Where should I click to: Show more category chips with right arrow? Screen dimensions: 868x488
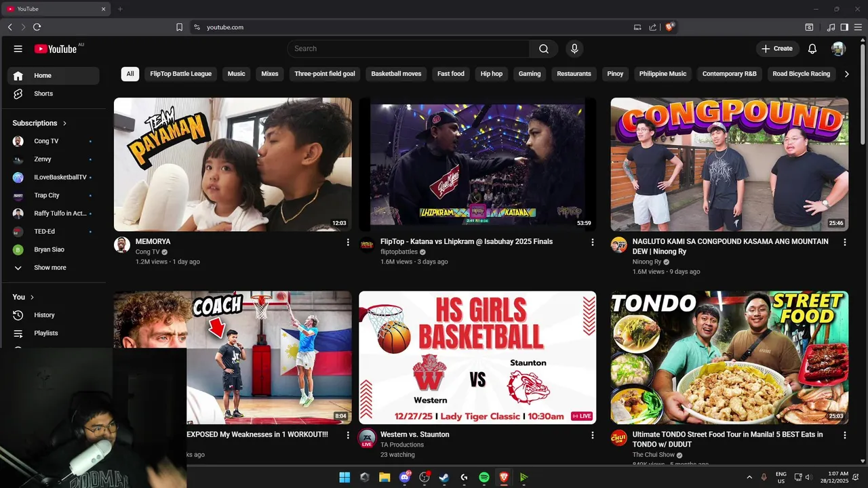coord(846,74)
